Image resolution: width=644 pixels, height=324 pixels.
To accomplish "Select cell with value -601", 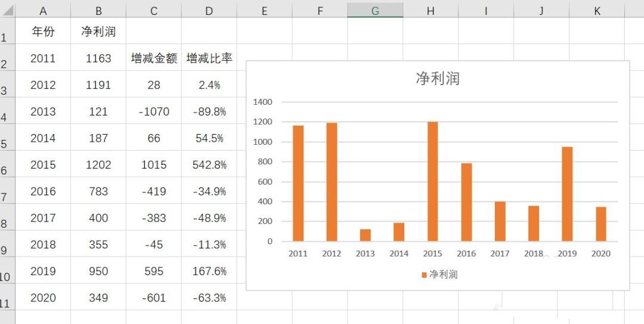I will (x=154, y=297).
